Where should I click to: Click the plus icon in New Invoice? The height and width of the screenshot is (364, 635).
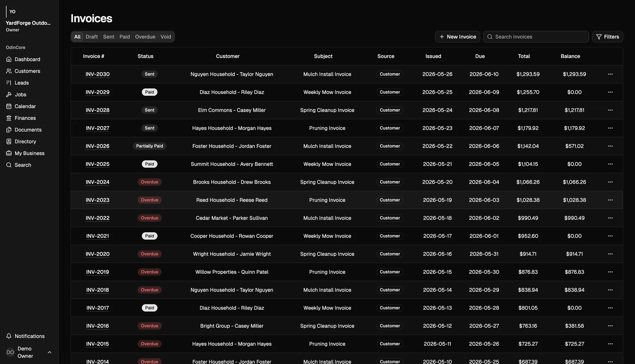pos(442,37)
